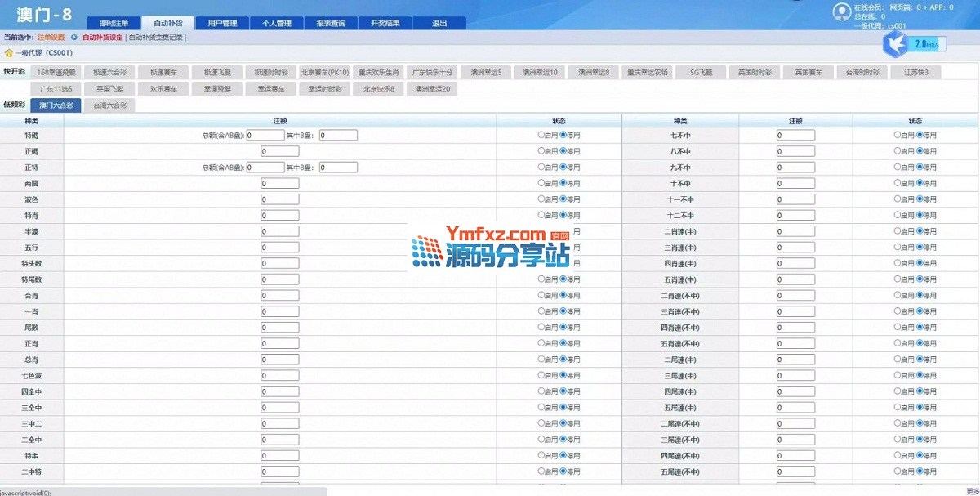Select 启用 radio for 十二不中 row
Screen dimensions: 980x496
point(898,215)
